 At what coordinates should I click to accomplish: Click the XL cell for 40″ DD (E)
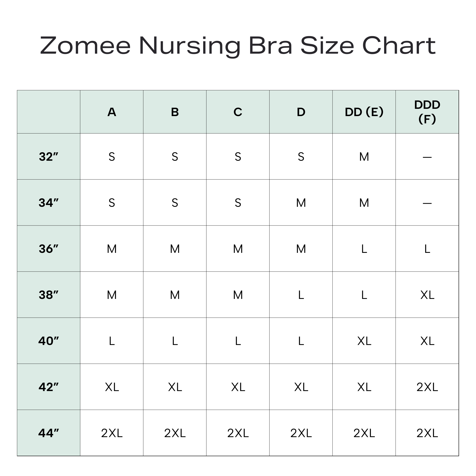click(364, 341)
